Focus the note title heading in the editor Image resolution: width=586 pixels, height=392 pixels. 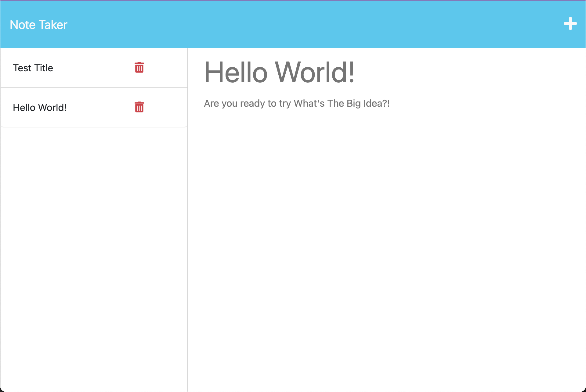click(279, 73)
